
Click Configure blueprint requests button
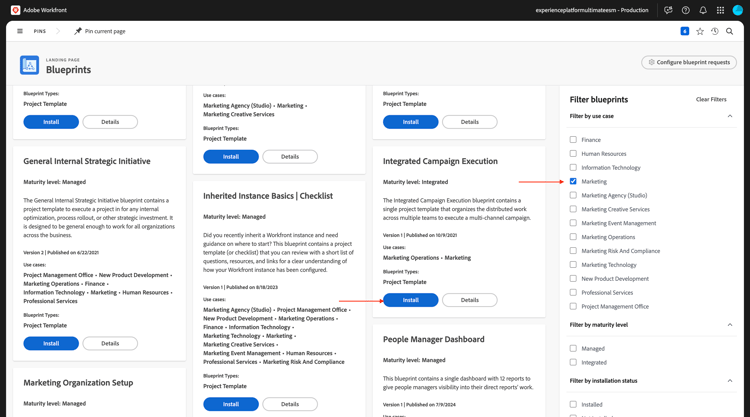[689, 62]
